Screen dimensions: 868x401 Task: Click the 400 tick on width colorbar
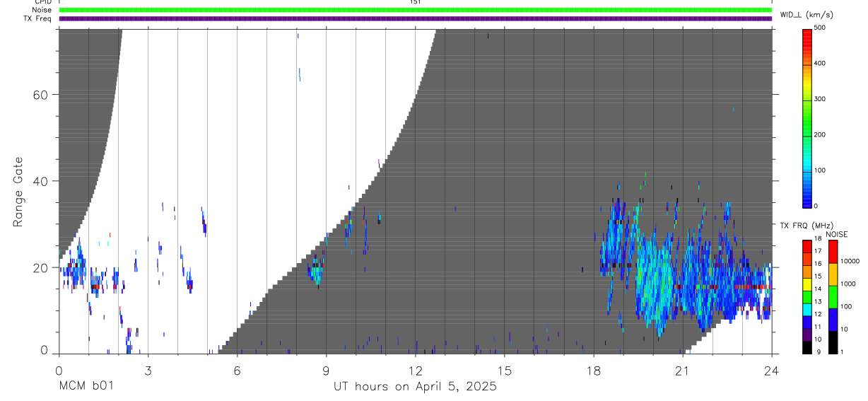[x=820, y=64]
